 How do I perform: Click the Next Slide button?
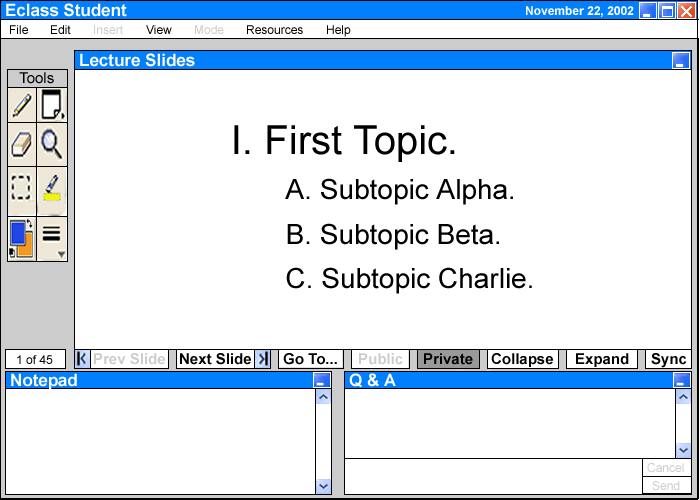pyautogui.click(x=215, y=359)
